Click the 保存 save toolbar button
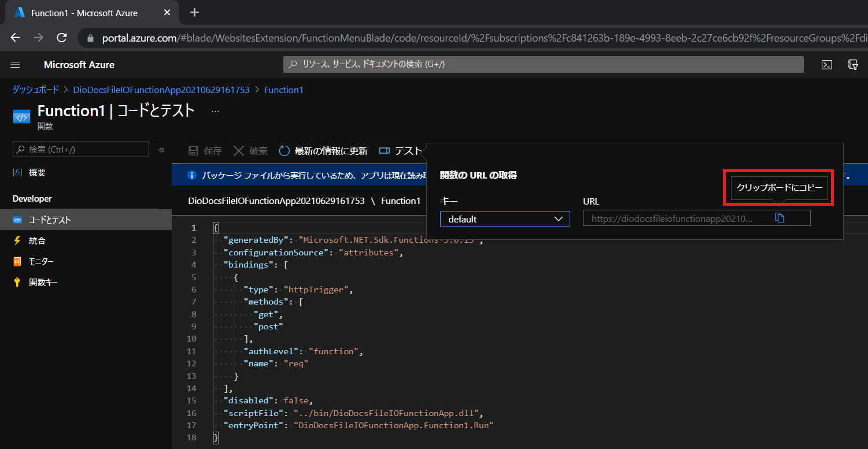Screen dimensions: 868x449 pos(205,151)
